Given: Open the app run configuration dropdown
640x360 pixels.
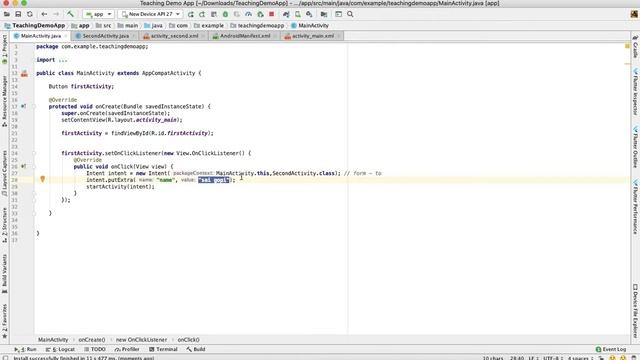Looking at the screenshot, I should coord(98,14).
